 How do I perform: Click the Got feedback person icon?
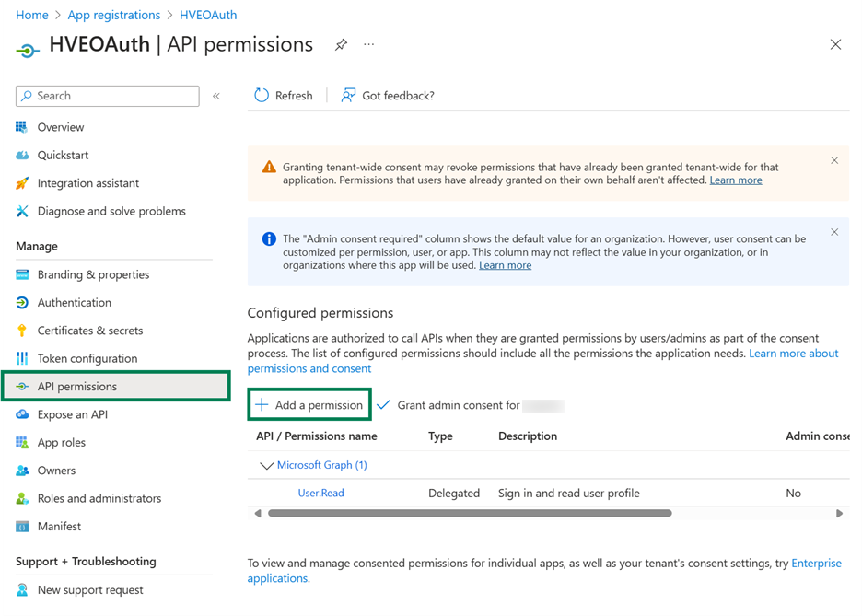(348, 96)
